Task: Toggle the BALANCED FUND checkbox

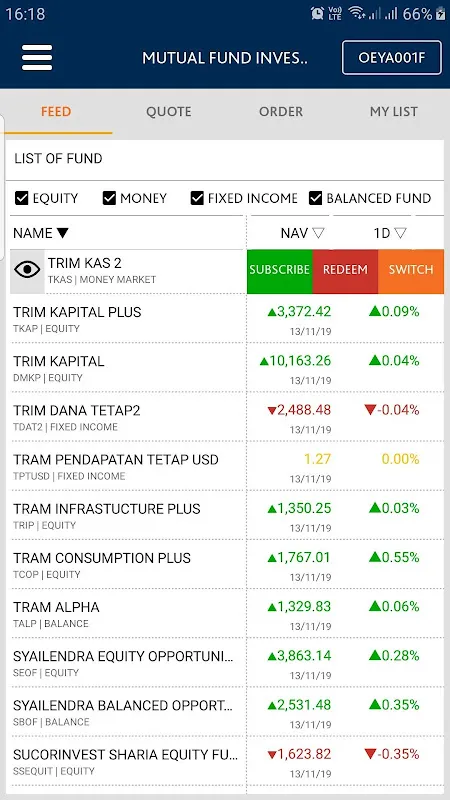Action: pyautogui.click(x=315, y=198)
